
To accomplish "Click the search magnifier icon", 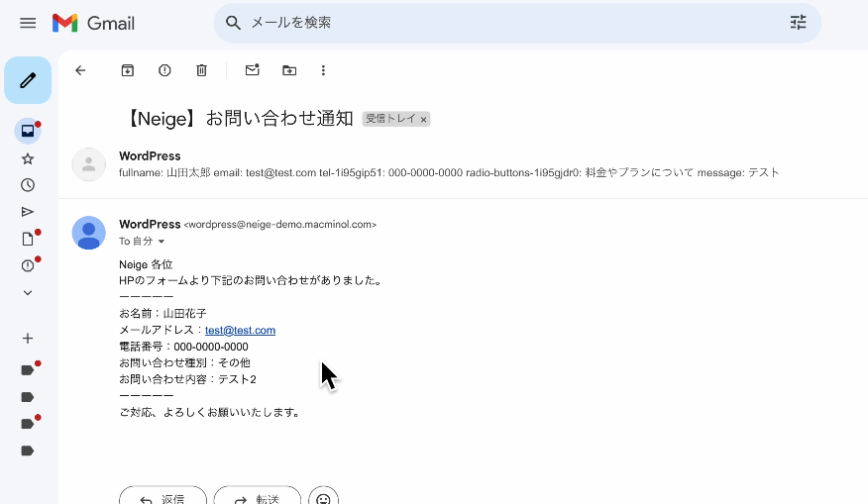I will click(x=233, y=23).
